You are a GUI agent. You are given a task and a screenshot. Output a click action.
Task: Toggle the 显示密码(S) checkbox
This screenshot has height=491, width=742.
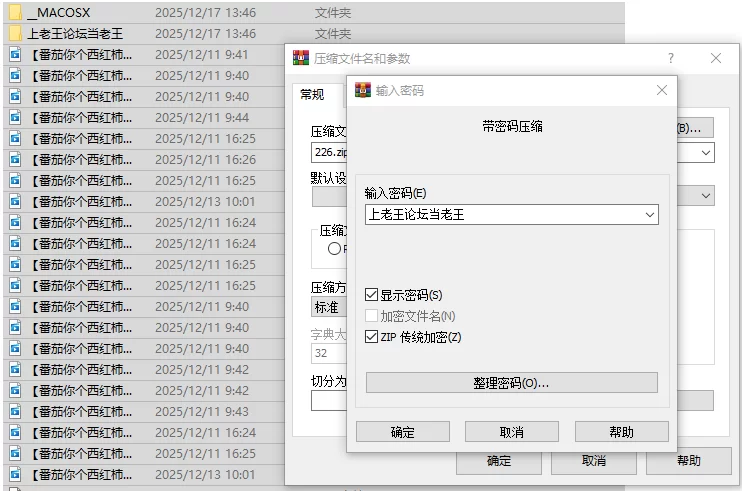click(x=371, y=295)
